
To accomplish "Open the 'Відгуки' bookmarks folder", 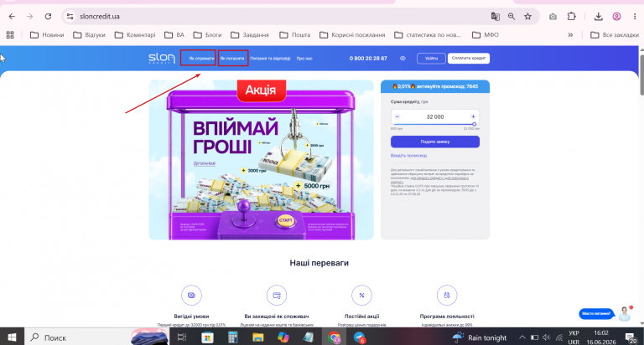I will pyautogui.click(x=89, y=35).
